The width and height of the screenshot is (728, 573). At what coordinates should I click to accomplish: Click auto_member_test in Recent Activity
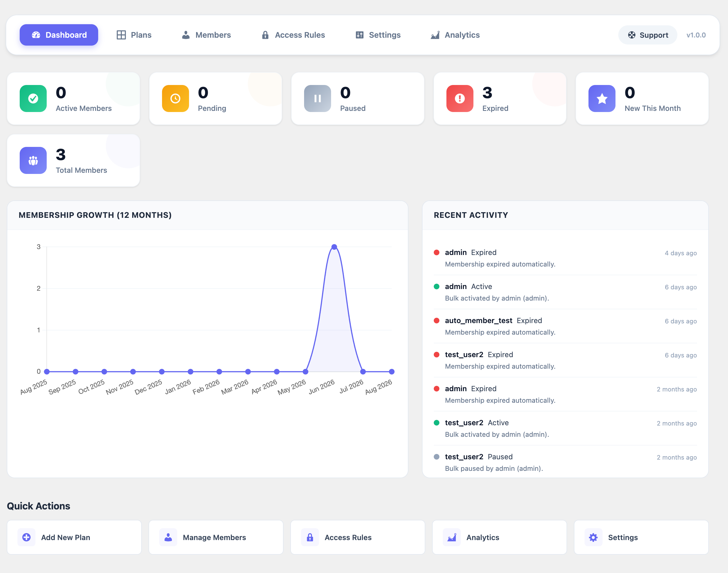tap(478, 320)
